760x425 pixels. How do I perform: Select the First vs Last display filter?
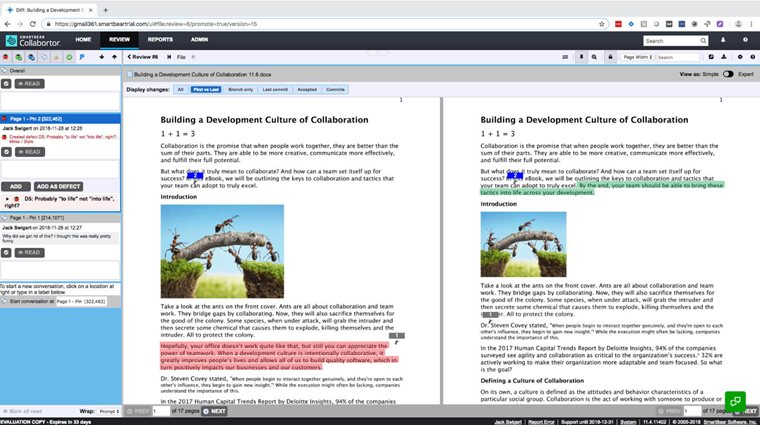(206, 90)
